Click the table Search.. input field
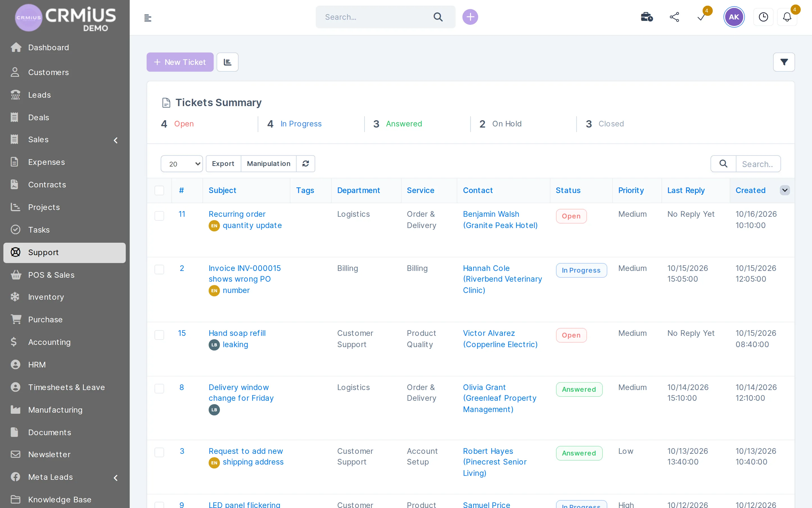This screenshot has height=508, width=812. click(758, 164)
